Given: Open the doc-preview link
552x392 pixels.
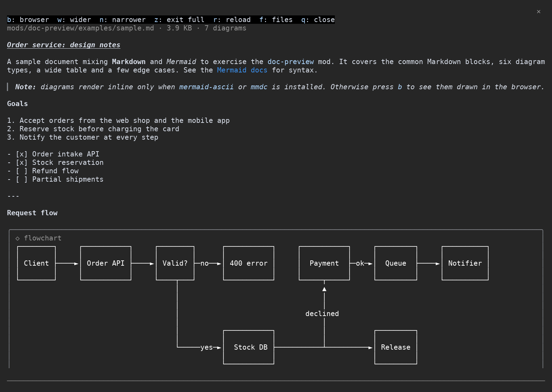Looking at the screenshot, I should [291, 62].
